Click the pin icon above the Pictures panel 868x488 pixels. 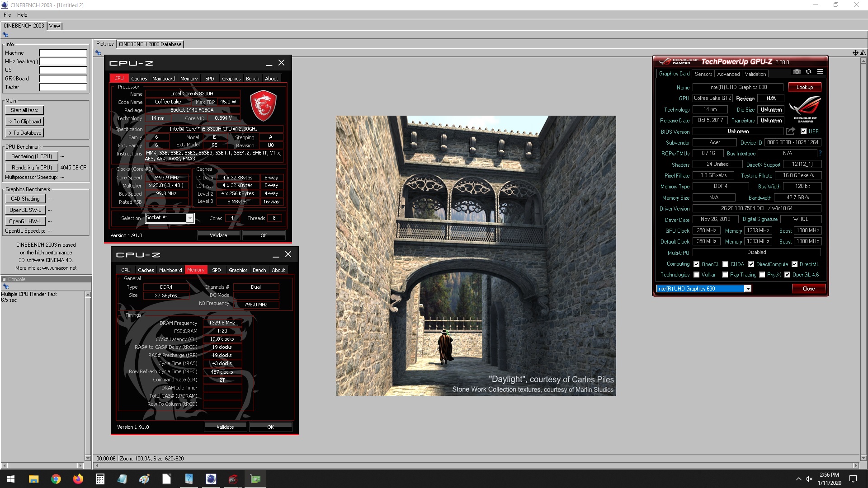click(x=98, y=53)
